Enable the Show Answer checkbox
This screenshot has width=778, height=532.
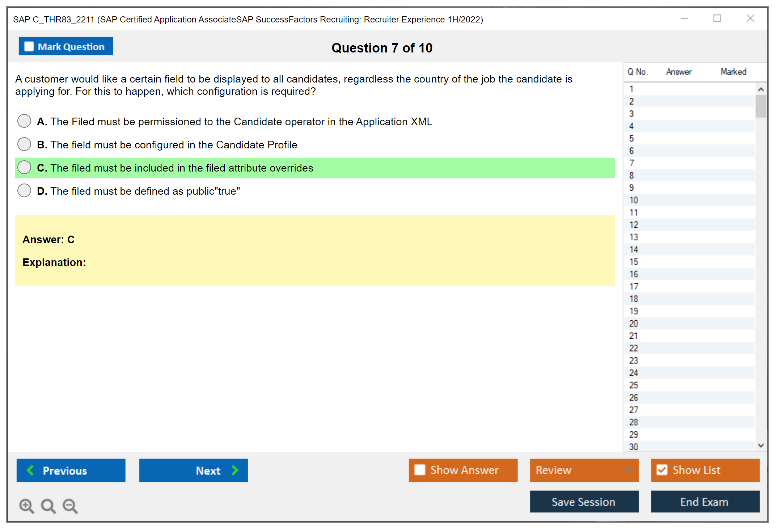[420, 470]
